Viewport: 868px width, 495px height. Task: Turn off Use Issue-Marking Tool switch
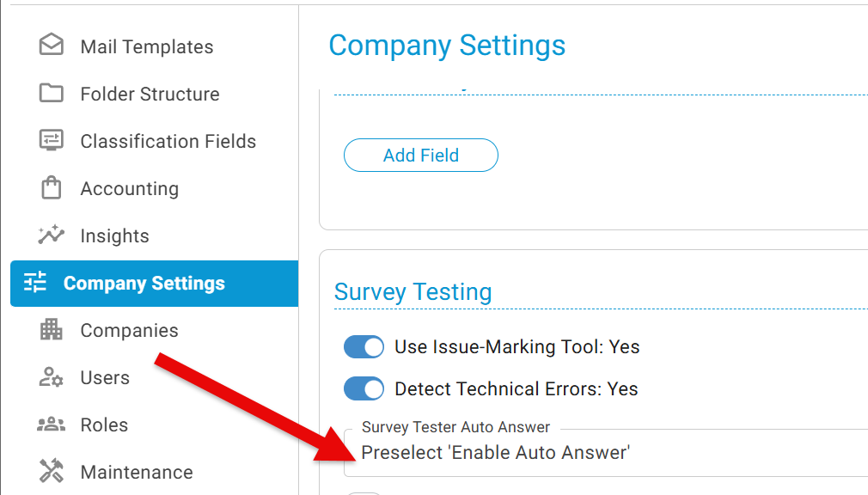coord(364,347)
